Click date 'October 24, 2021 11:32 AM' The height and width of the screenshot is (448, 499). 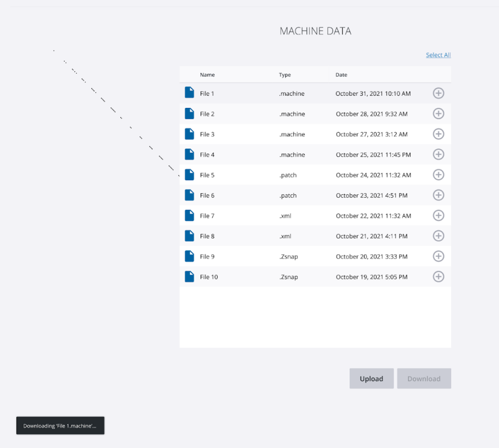(374, 175)
